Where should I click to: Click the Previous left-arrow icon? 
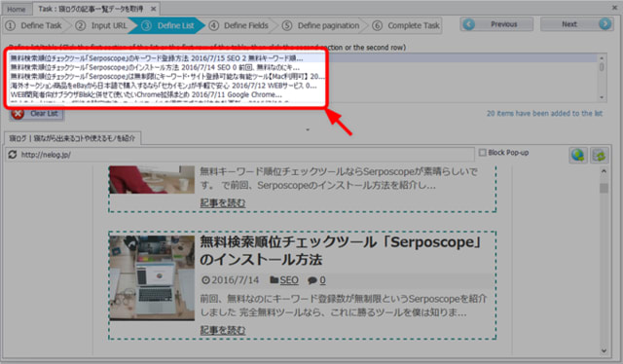point(469,24)
